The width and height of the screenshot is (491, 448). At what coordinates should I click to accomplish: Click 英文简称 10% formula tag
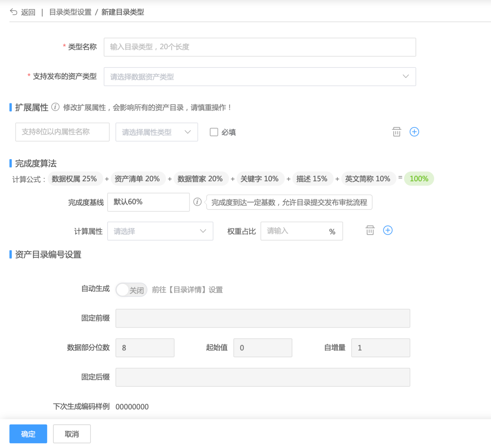[368, 179]
